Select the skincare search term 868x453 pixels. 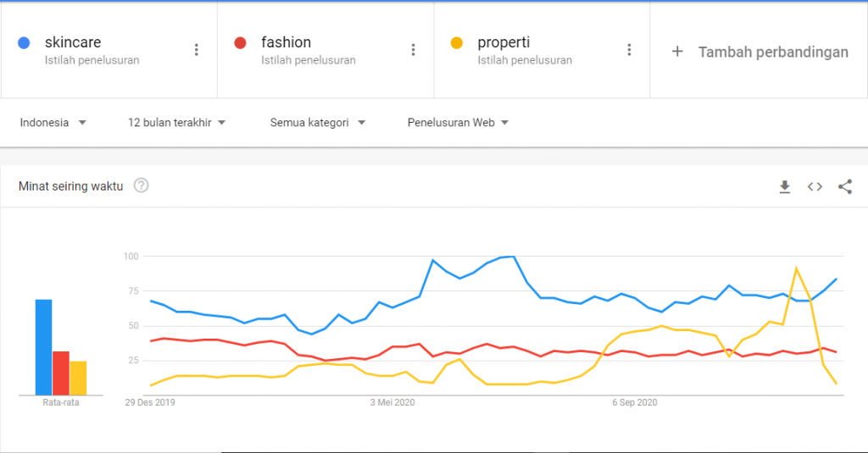click(73, 42)
